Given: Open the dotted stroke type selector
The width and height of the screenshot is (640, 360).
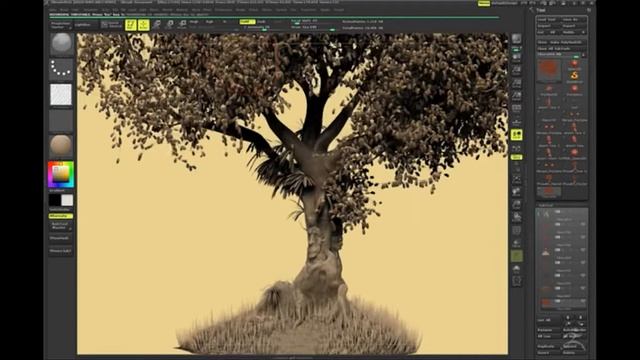Looking at the screenshot, I should click(x=61, y=69).
